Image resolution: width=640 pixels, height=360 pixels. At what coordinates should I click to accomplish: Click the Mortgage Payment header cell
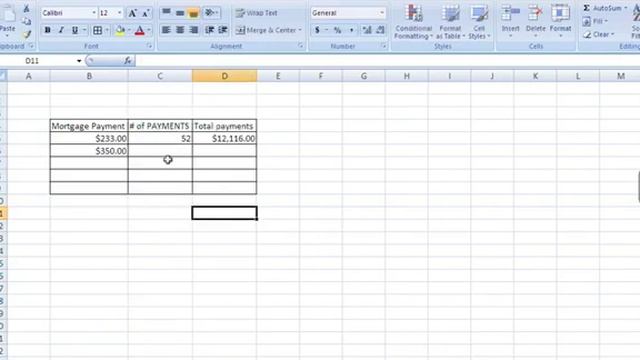(89, 126)
